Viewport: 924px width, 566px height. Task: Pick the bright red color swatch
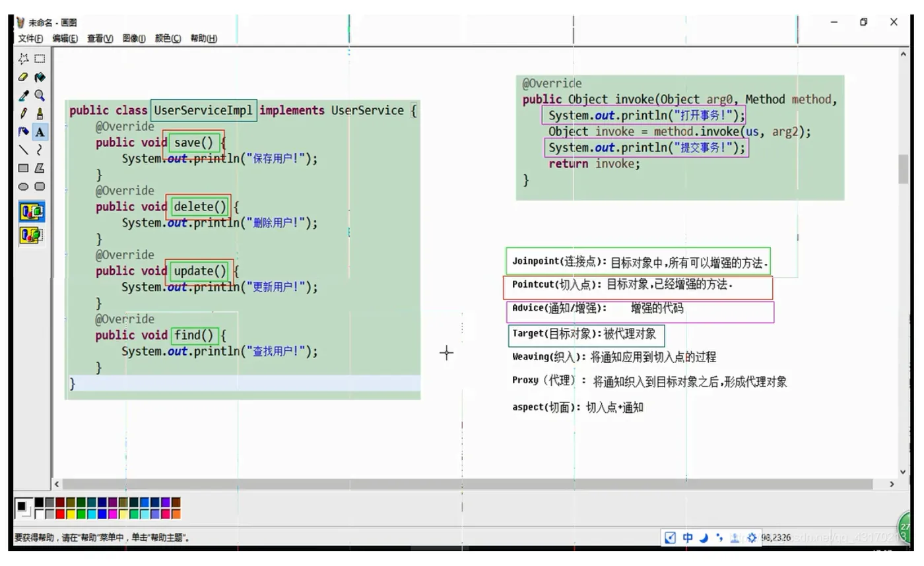60,514
